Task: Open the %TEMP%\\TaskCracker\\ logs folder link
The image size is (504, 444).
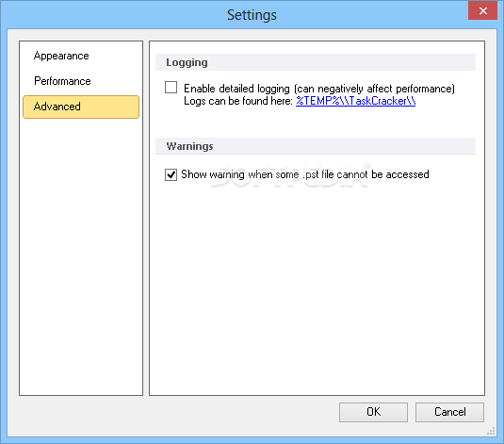Action: pos(355,101)
